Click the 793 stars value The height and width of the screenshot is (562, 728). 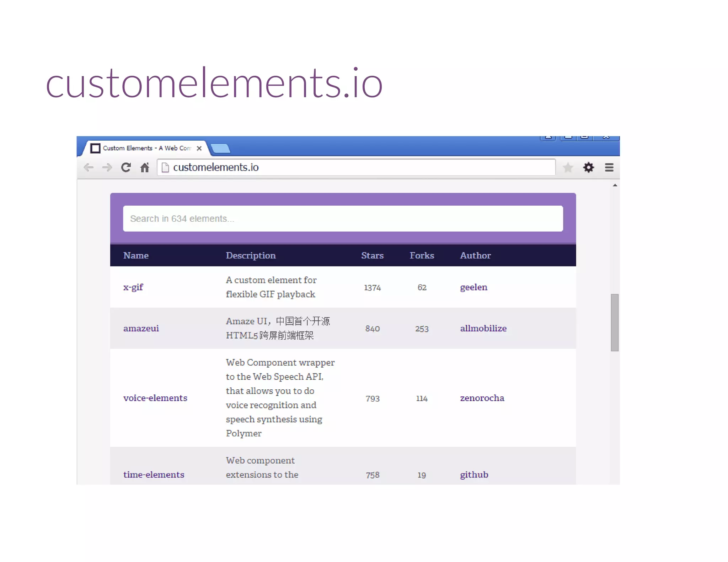373,399
